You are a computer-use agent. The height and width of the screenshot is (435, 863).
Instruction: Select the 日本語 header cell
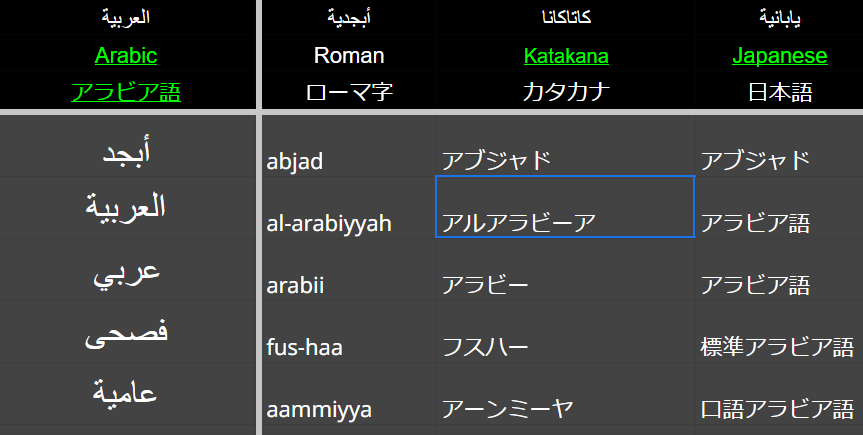point(779,93)
